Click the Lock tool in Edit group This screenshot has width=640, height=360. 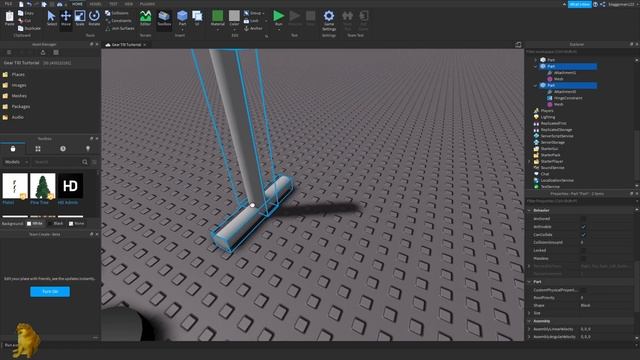[x=251, y=20]
